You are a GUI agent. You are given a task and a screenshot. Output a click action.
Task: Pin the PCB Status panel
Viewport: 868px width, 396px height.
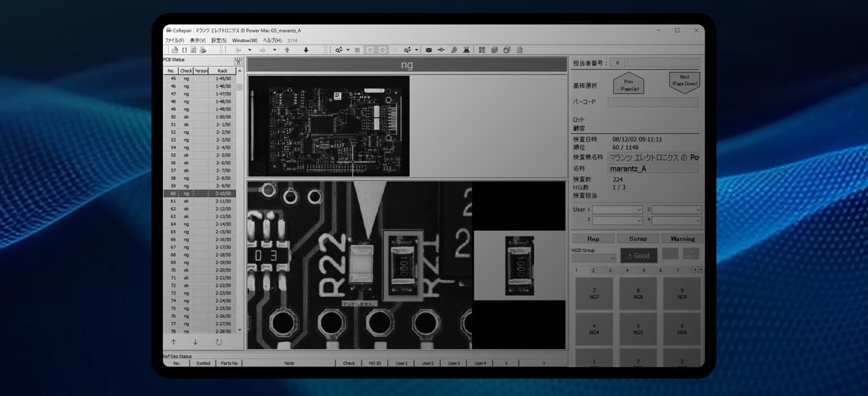(238, 61)
